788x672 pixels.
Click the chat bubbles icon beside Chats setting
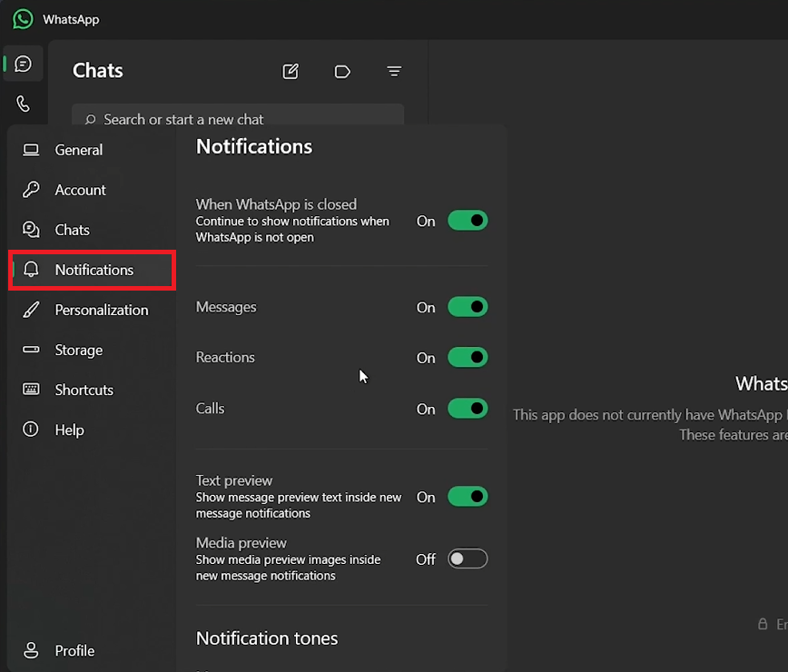tap(31, 230)
